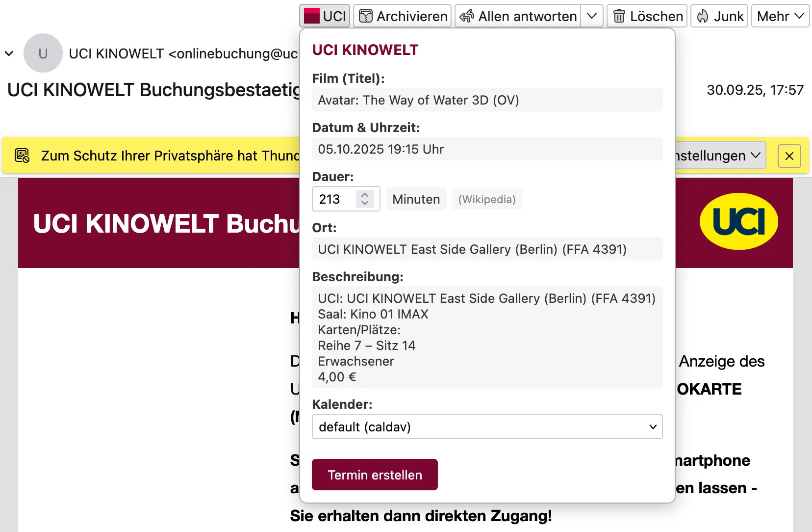Click the Allen antworten reply-all icon
The image size is (812, 532).
[467, 16]
